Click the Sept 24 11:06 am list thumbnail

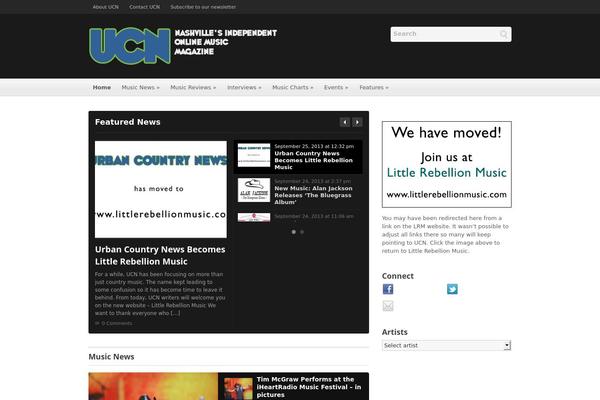[x=254, y=217]
